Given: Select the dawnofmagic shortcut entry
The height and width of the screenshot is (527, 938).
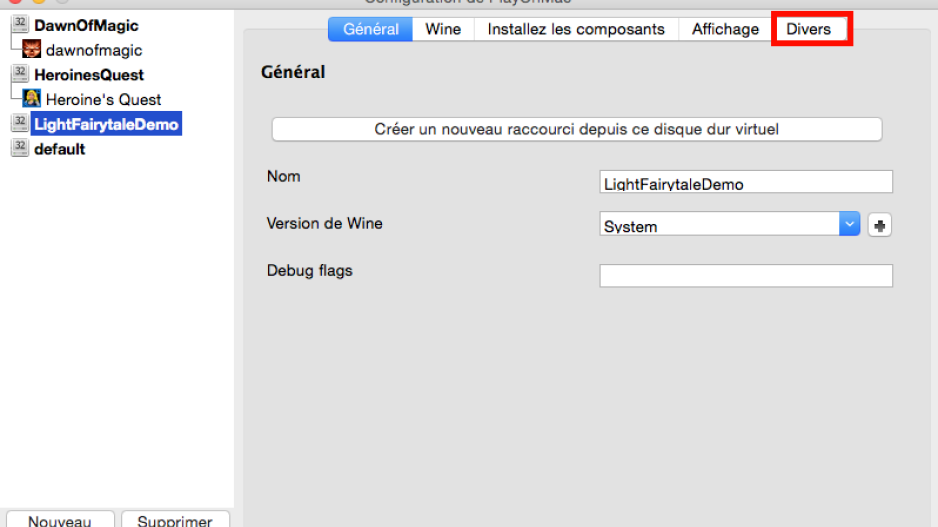Looking at the screenshot, I should tap(94, 50).
